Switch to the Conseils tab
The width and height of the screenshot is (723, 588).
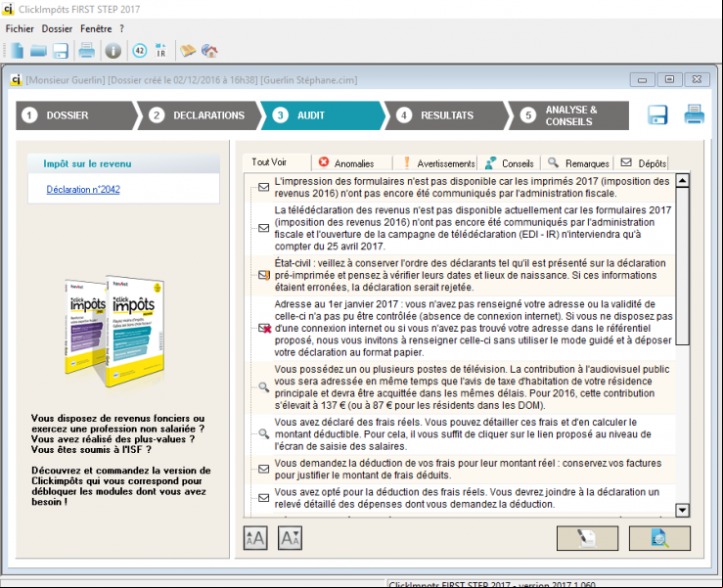click(x=510, y=163)
